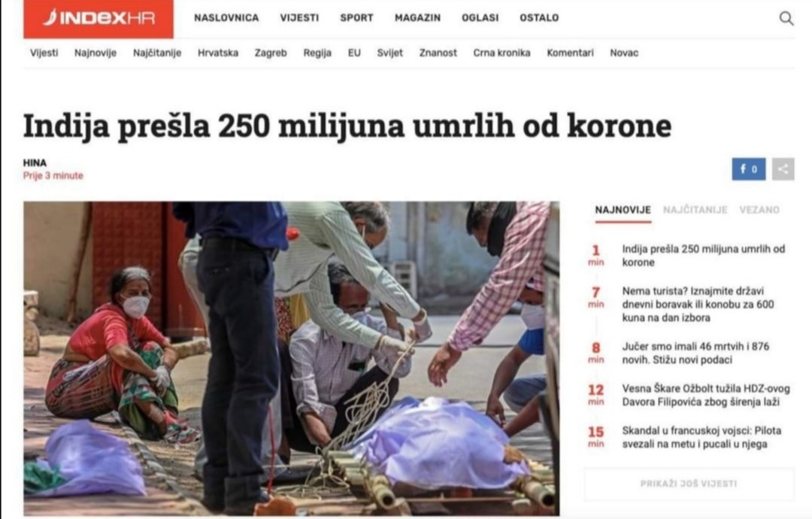The image size is (812, 519).
Task: Click the Index.hr logo
Action: (98, 19)
